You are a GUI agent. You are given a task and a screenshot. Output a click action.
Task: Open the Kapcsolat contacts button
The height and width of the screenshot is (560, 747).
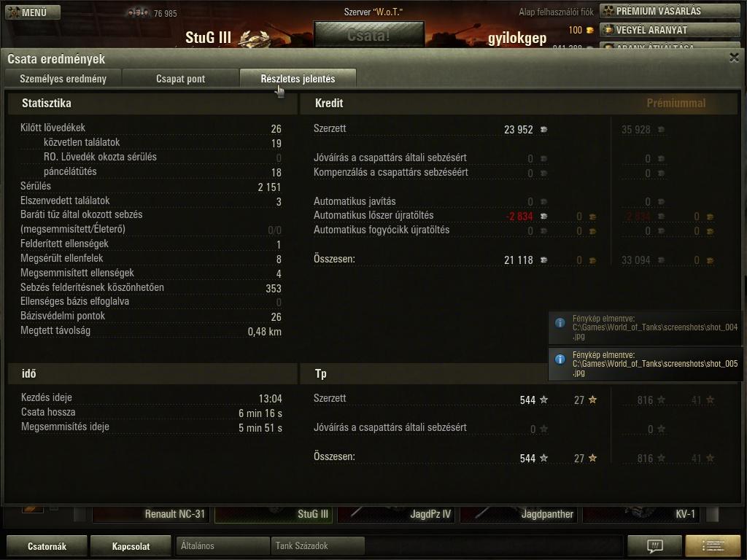pyautogui.click(x=131, y=546)
